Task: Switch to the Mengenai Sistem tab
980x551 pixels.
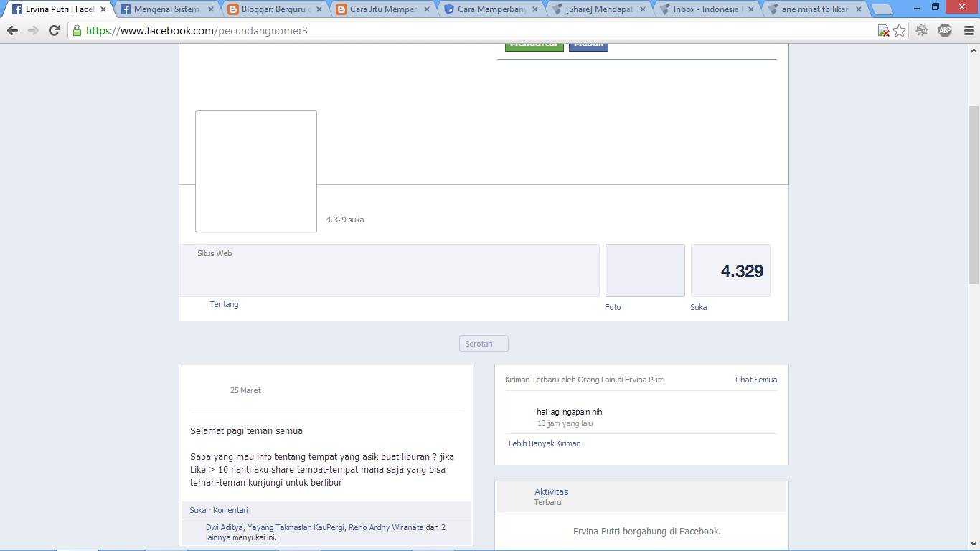Action: pos(166,9)
